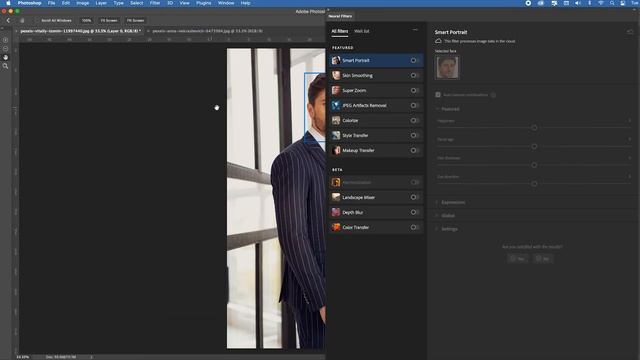640x360 pixels.
Task: Click the back arrow in options bar
Action: (8, 20)
